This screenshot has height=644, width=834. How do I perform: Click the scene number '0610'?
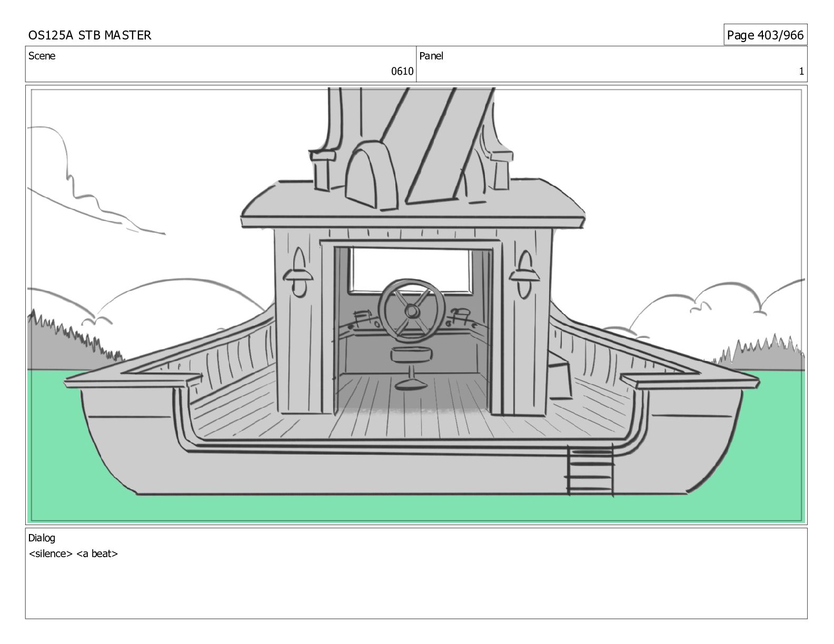tap(402, 72)
